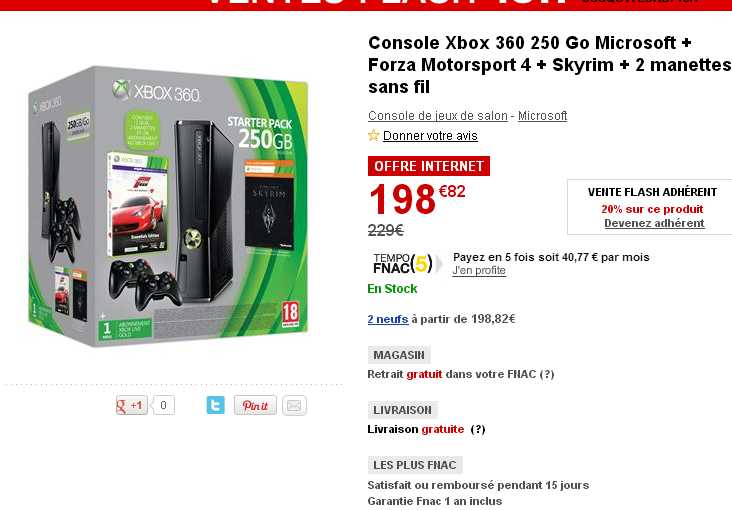Open the Donner votre avis link

pos(430,136)
